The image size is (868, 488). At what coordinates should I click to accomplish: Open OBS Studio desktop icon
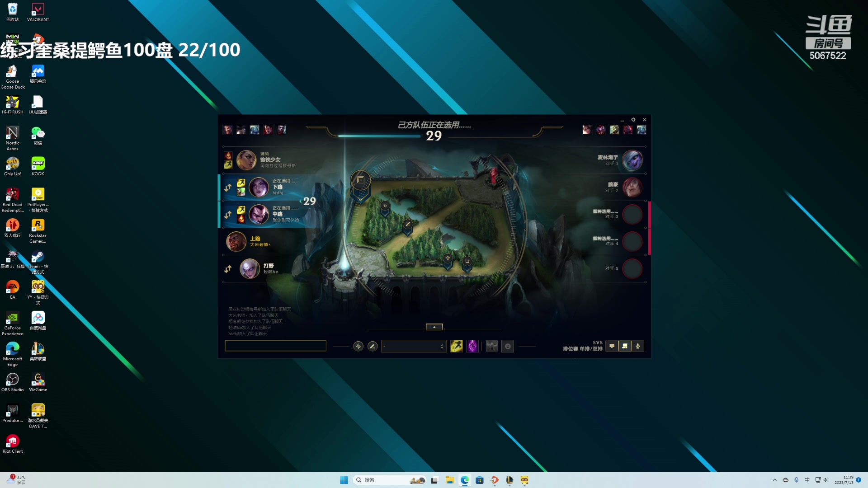[13, 382]
